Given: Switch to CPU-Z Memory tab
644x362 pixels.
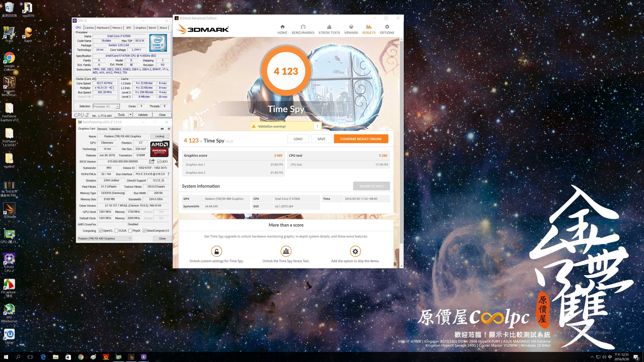Looking at the screenshot, I should [117, 28].
